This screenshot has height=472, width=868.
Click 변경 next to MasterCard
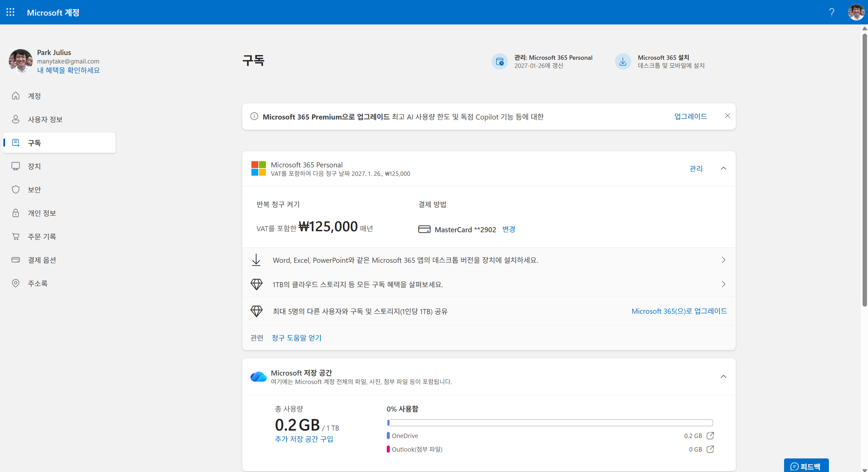[x=509, y=229]
